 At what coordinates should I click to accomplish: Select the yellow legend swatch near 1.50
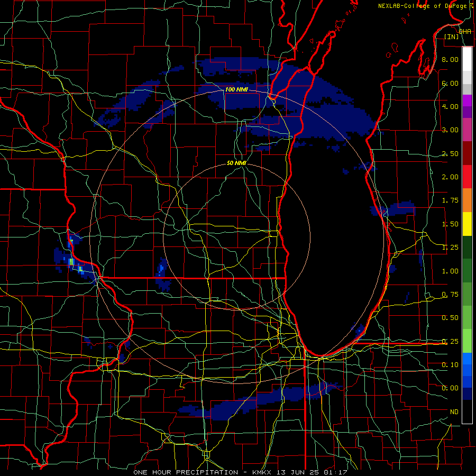tap(468, 224)
